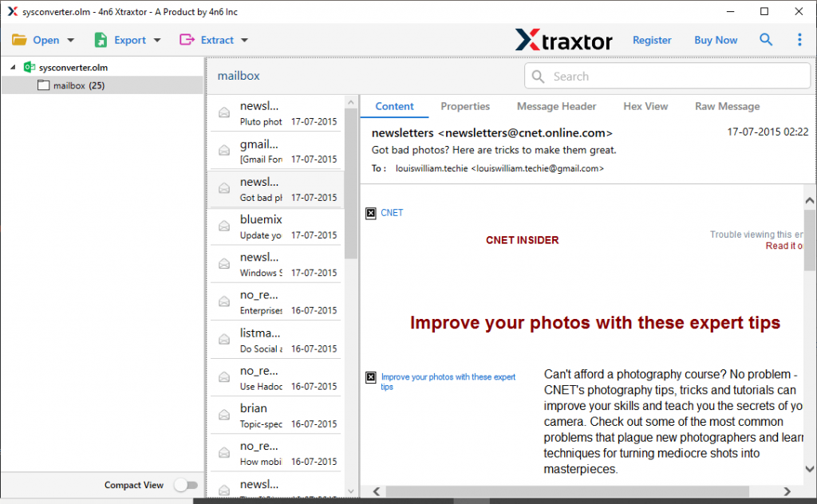Open the Hex View tab
817x504 pixels.
645,106
